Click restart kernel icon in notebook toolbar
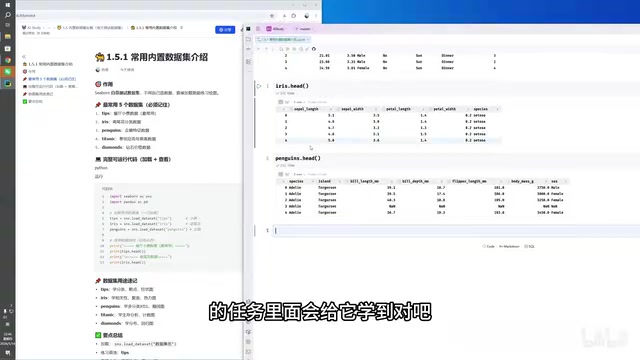 [313, 49]
